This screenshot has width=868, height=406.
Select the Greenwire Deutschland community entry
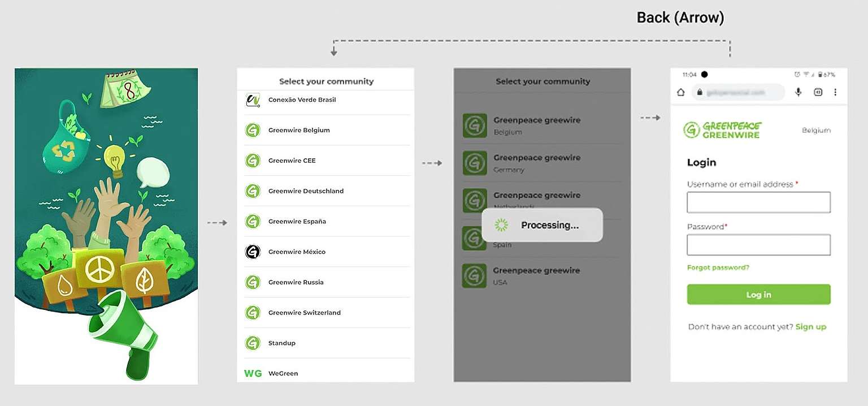tap(306, 191)
